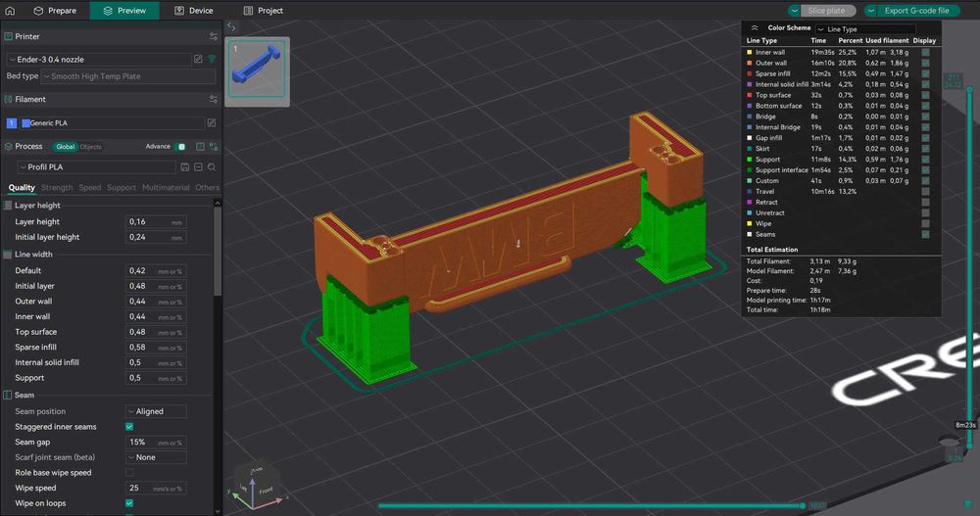Open printer settings icon next to Printer

click(214, 37)
